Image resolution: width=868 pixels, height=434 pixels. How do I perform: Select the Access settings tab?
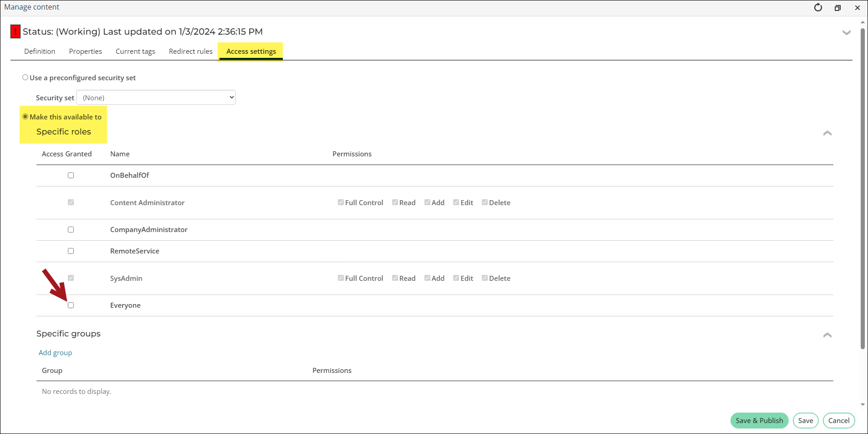point(251,52)
